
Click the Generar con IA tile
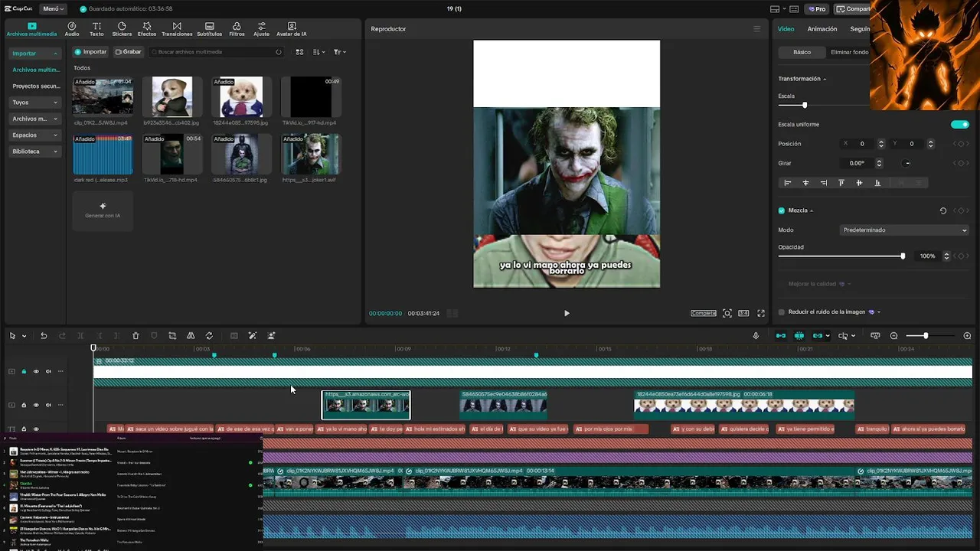pyautogui.click(x=103, y=210)
